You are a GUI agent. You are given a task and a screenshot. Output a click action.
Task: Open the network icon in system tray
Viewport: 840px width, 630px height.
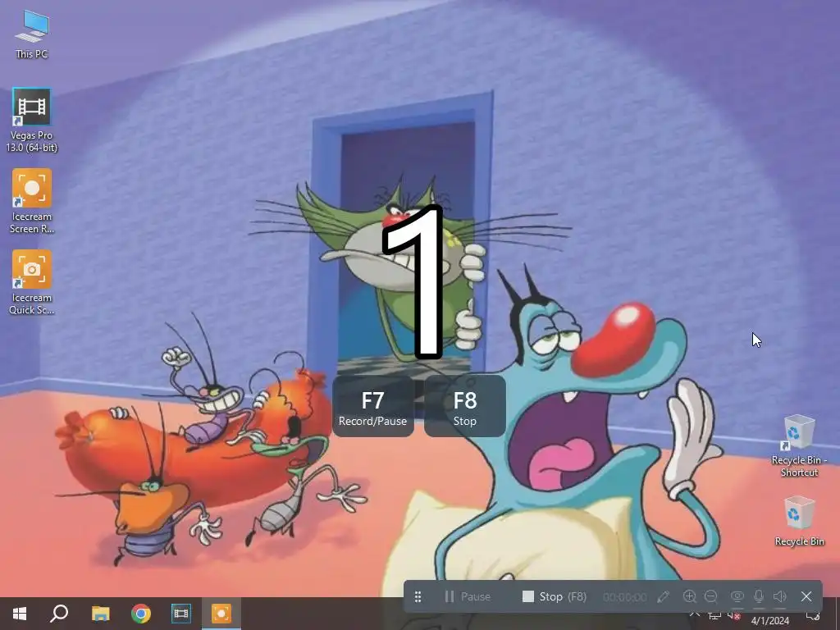[x=714, y=615]
